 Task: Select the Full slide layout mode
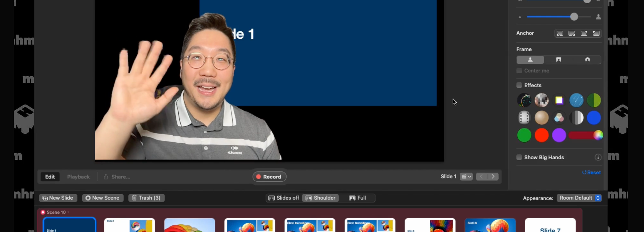point(358,198)
